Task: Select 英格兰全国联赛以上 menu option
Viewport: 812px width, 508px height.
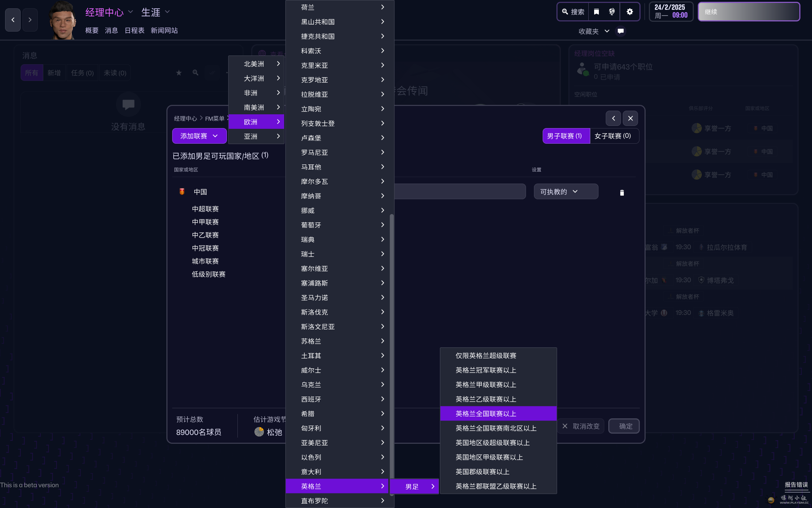Action: pyautogui.click(x=486, y=414)
